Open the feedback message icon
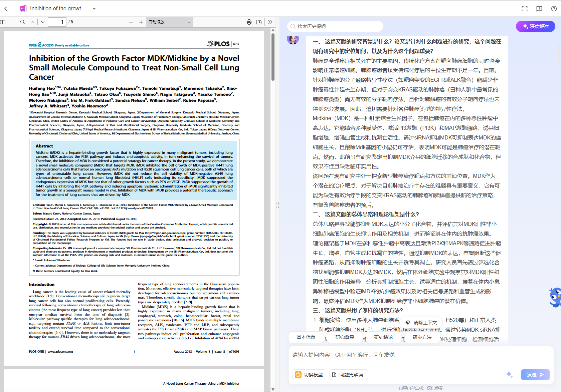The width and height of the screenshot is (561, 392). (x=539, y=9)
